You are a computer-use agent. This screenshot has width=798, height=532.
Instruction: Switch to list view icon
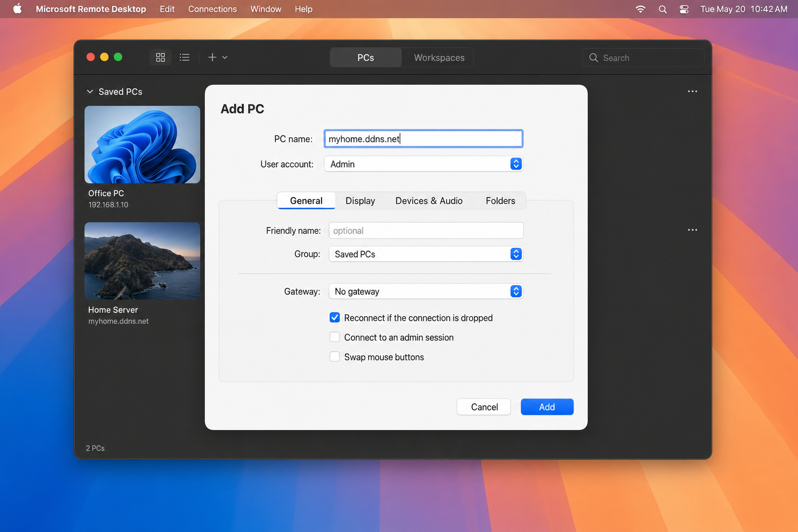click(x=184, y=57)
